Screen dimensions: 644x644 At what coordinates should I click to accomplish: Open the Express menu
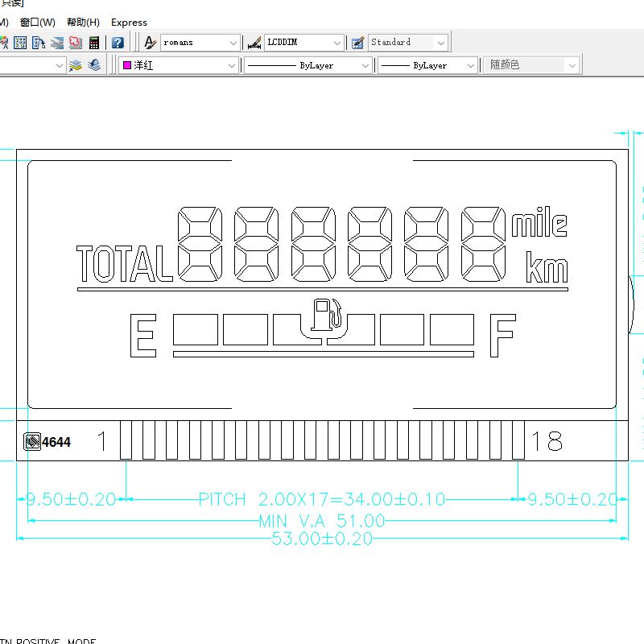129,22
